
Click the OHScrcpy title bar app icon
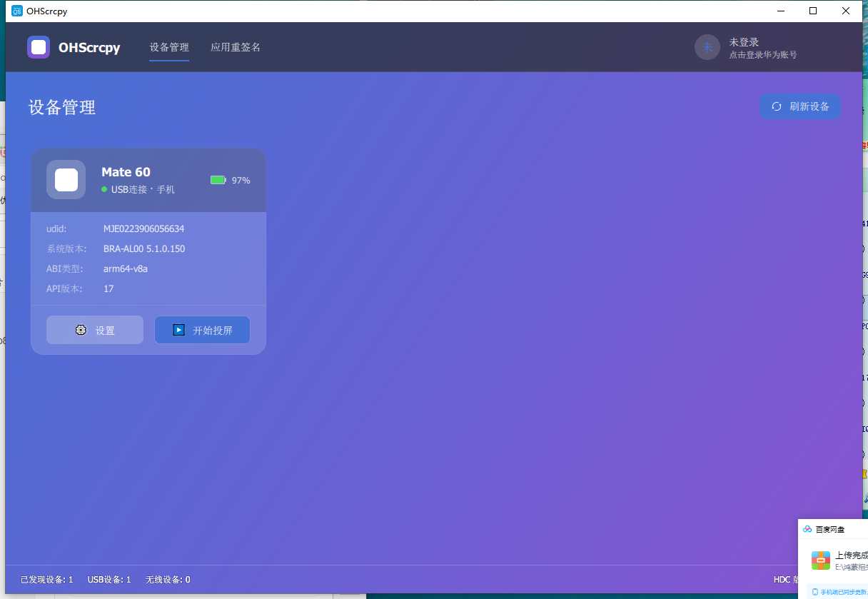point(17,11)
